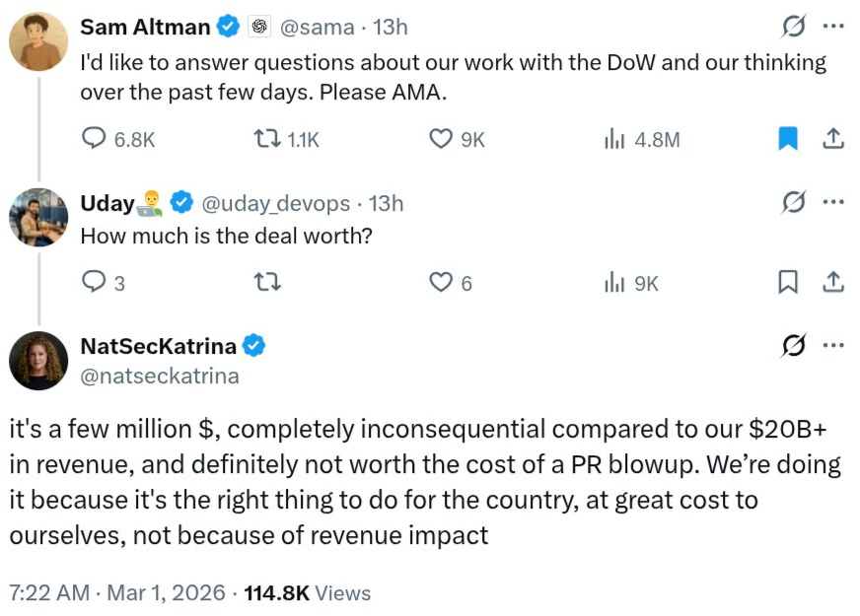The height and width of the screenshot is (616, 860).
Task: Like Uday's tweet about deal worth
Action: [441, 283]
